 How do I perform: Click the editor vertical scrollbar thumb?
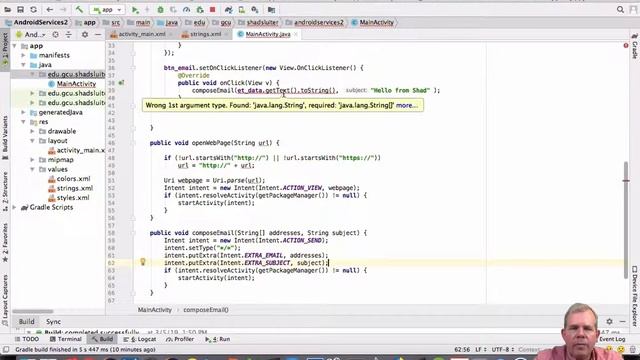pyautogui.click(x=626, y=220)
